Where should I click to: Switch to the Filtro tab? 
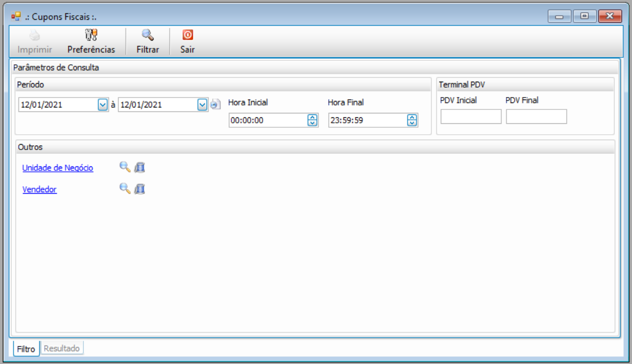pyautogui.click(x=26, y=349)
